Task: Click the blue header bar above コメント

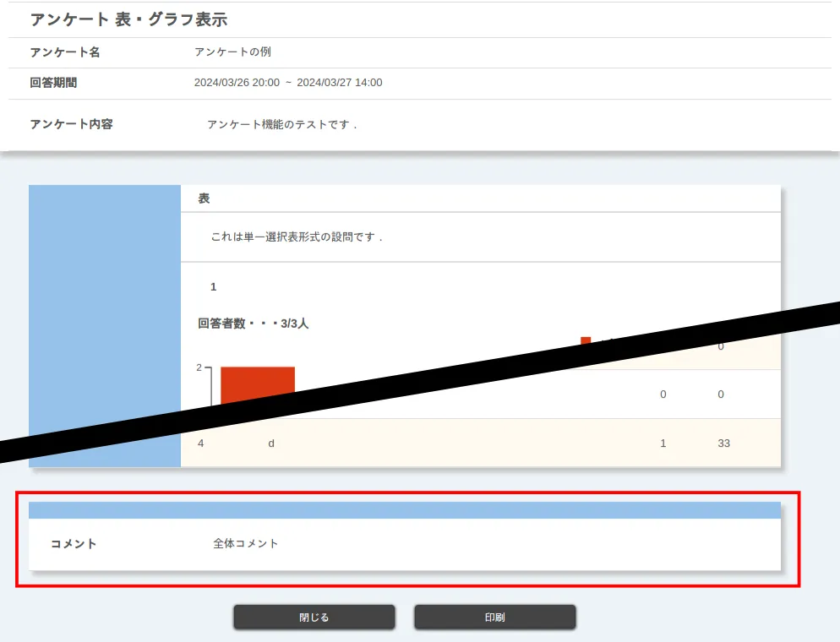Action: click(x=404, y=510)
